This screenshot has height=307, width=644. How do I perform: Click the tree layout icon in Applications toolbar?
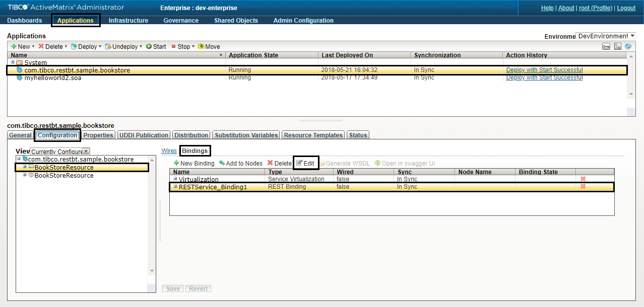(x=618, y=46)
